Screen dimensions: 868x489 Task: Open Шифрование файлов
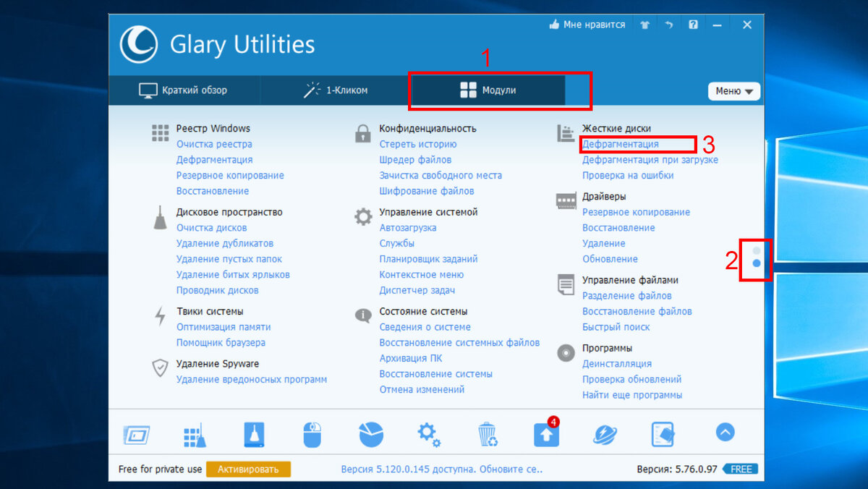[427, 191]
